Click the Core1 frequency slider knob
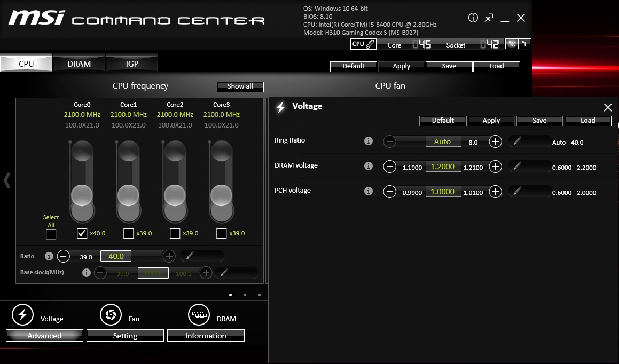 point(128,195)
